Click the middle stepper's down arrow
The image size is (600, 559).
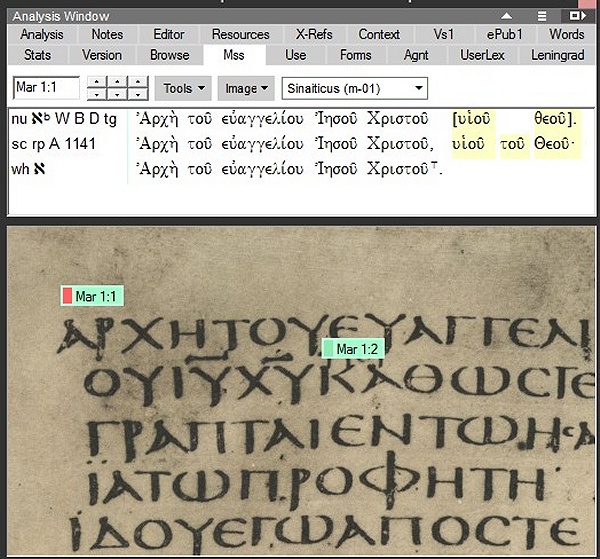pos(117,94)
